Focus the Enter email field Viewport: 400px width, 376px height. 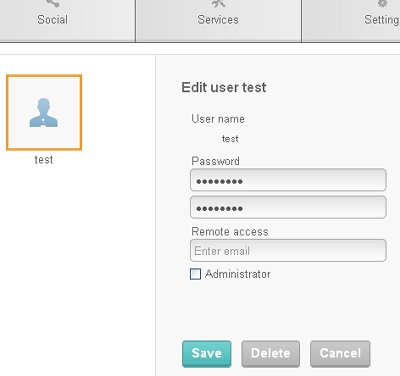(288, 251)
